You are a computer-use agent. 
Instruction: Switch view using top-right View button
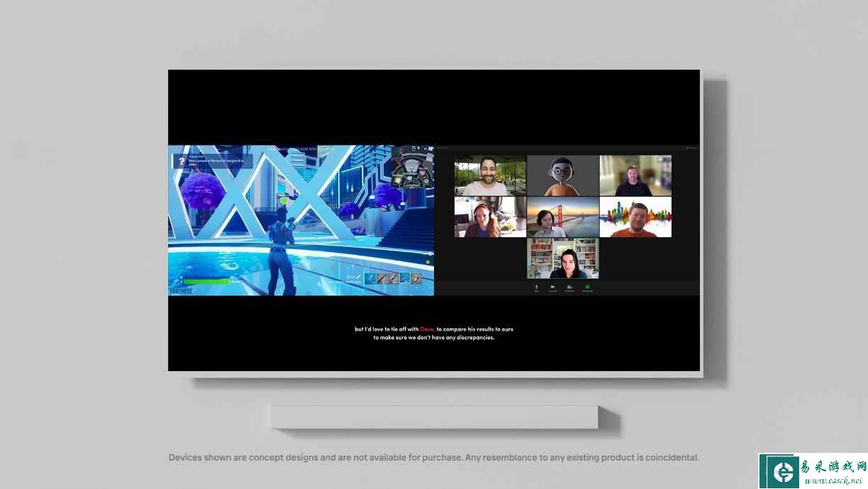[x=691, y=148]
